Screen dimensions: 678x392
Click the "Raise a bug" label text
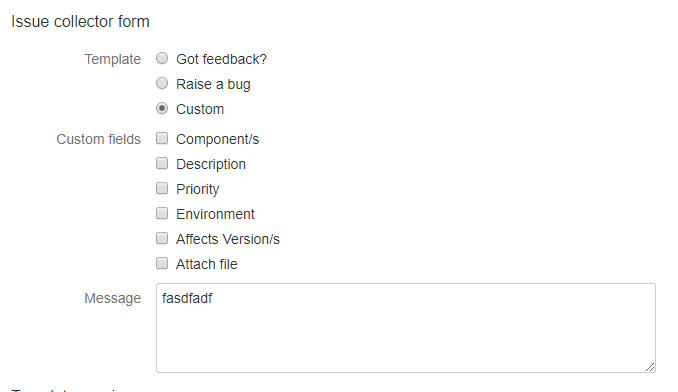[213, 84]
